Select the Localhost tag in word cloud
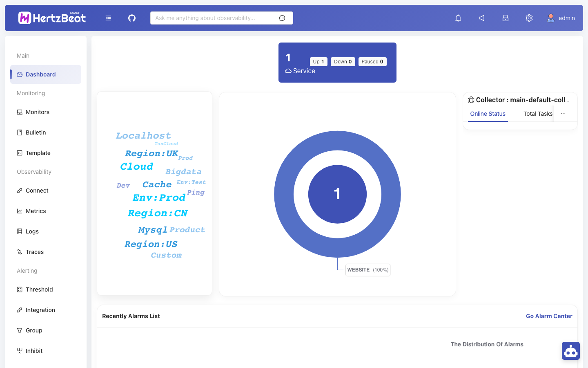 click(x=143, y=135)
